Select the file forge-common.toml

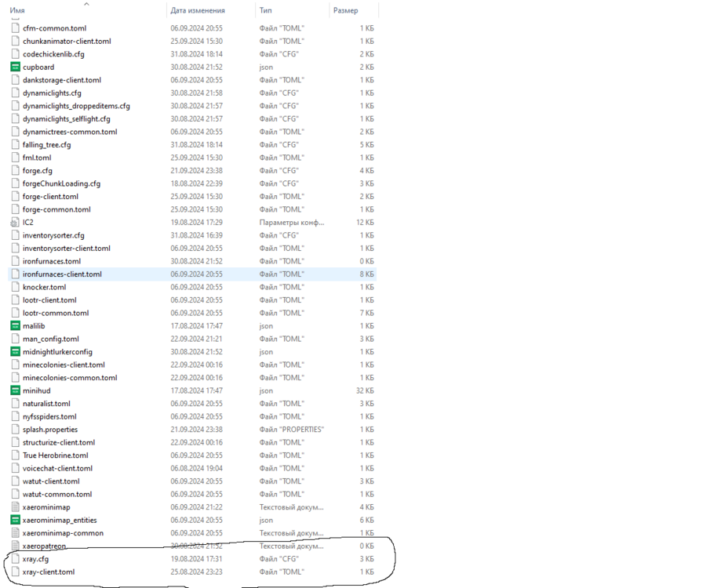tap(56, 209)
